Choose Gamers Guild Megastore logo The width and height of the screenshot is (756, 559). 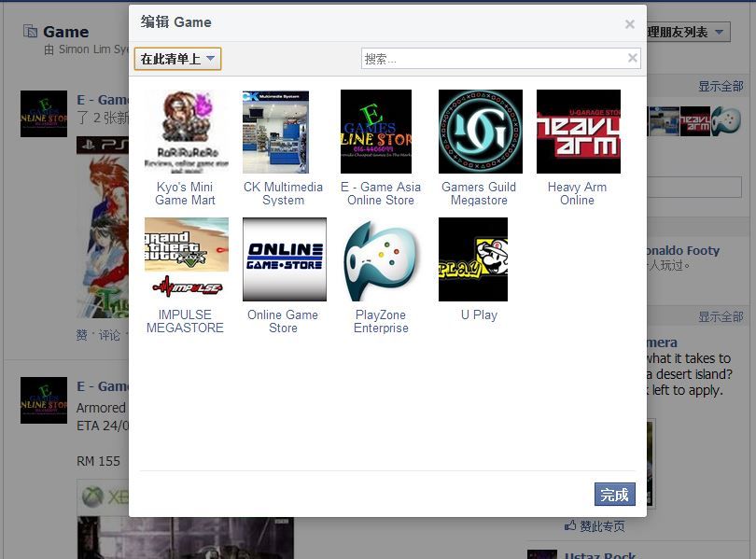click(479, 132)
